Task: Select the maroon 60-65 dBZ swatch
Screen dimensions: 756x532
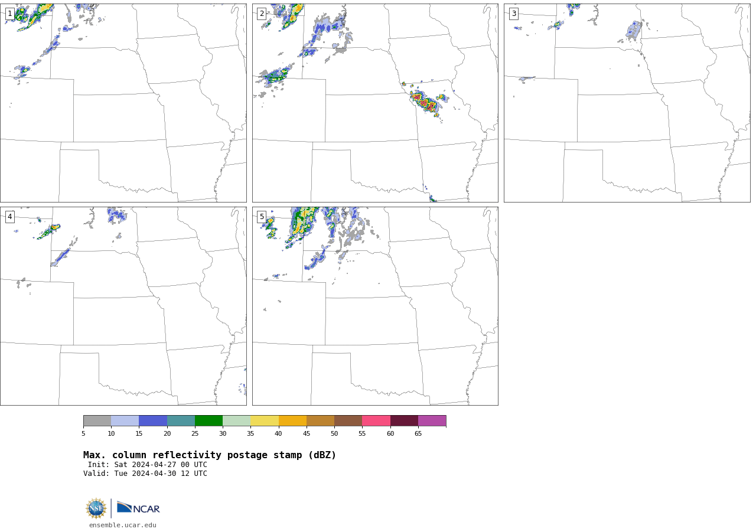Action: 404,421
